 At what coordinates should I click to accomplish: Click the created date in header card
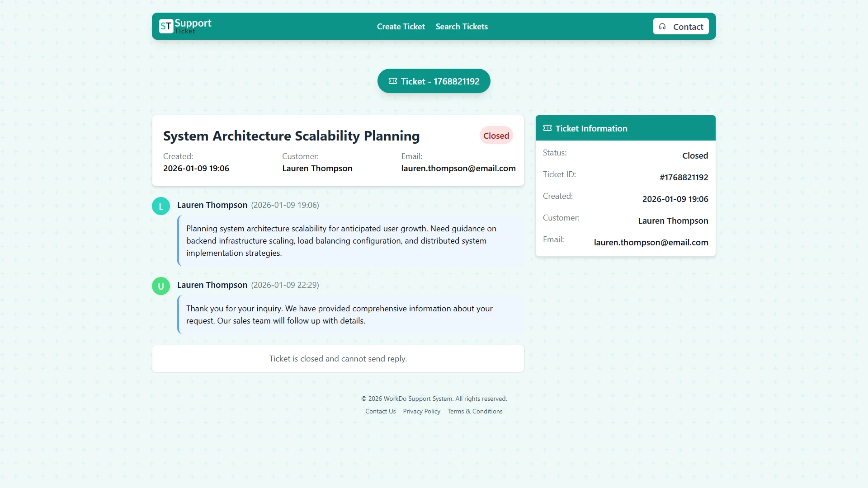coord(196,169)
